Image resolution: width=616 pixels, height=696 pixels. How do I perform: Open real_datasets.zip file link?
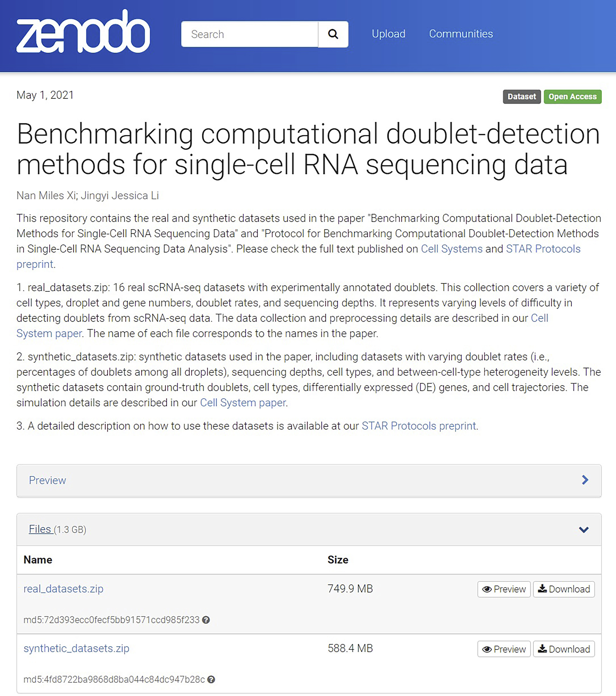(x=63, y=589)
